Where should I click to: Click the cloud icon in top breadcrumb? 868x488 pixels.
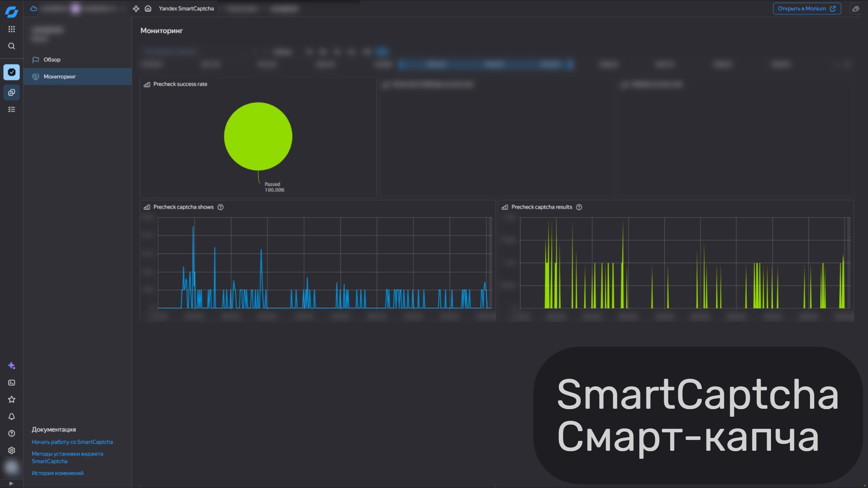[34, 8]
